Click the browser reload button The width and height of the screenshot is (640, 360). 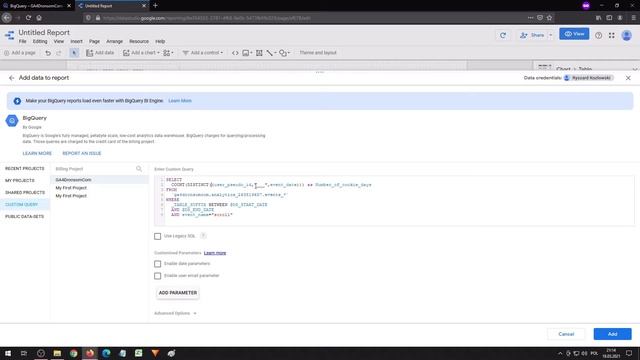pyautogui.click(x=28, y=18)
